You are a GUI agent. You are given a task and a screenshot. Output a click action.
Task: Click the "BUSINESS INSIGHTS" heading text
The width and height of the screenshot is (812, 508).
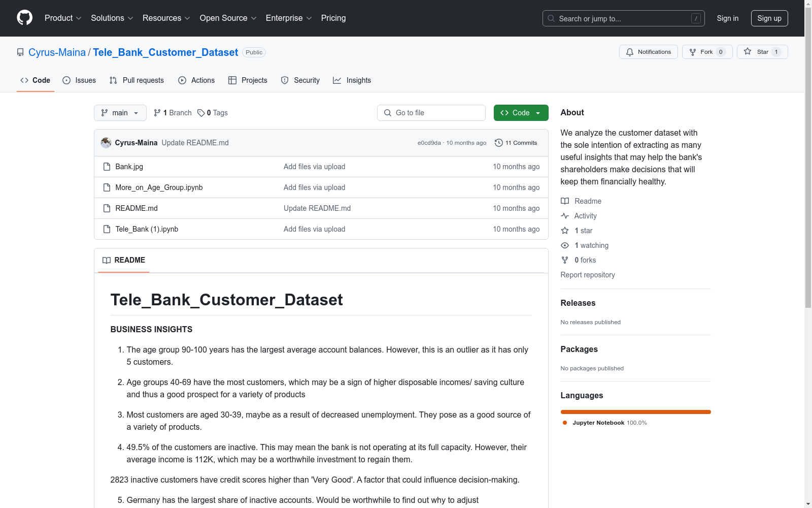[151, 329]
